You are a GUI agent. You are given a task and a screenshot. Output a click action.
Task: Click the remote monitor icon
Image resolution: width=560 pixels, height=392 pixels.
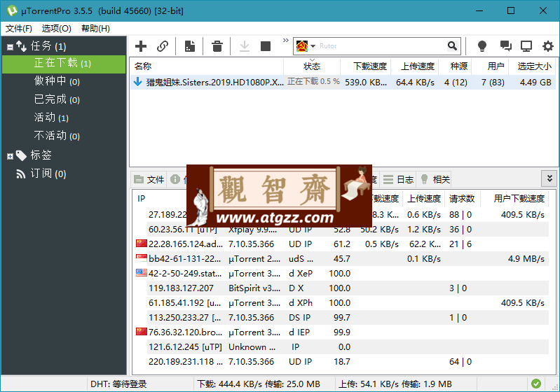click(526, 46)
